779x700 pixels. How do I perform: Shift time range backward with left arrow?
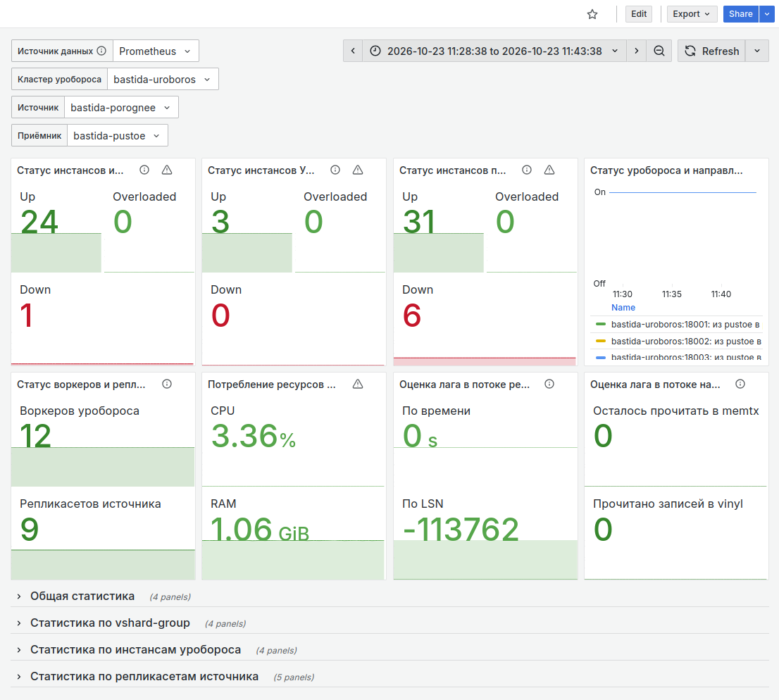(353, 51)
